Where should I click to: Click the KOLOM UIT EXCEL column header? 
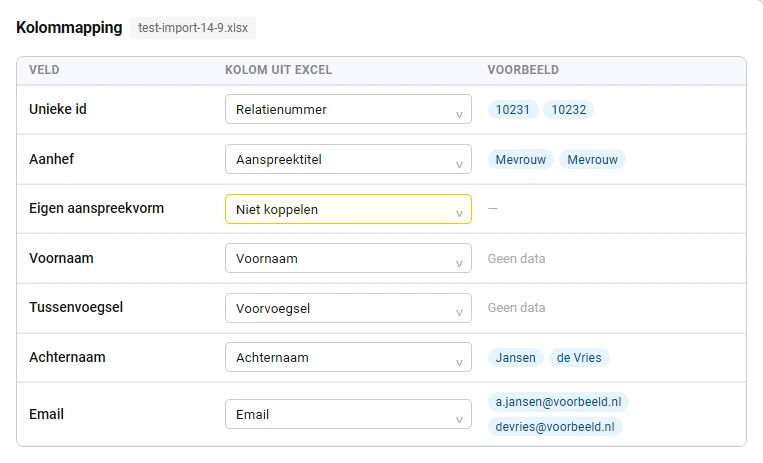pyautogui.click(x=278, y=70)
